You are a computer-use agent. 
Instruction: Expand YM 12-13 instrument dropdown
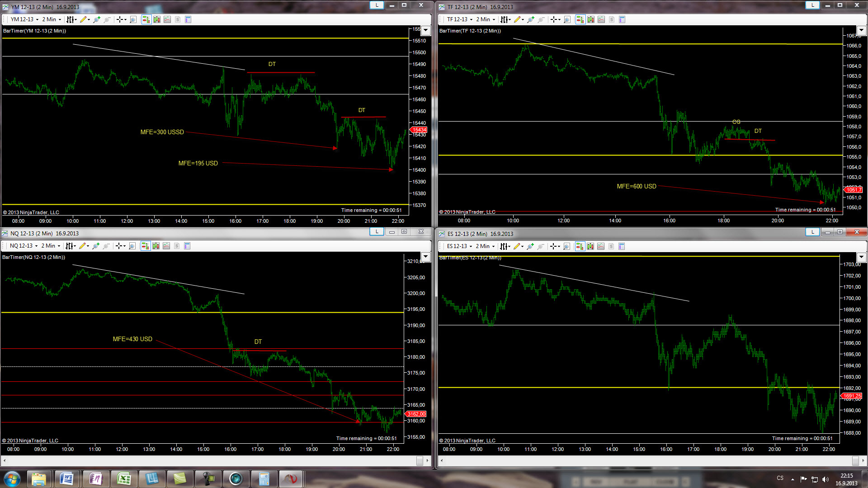pos(37,19)
